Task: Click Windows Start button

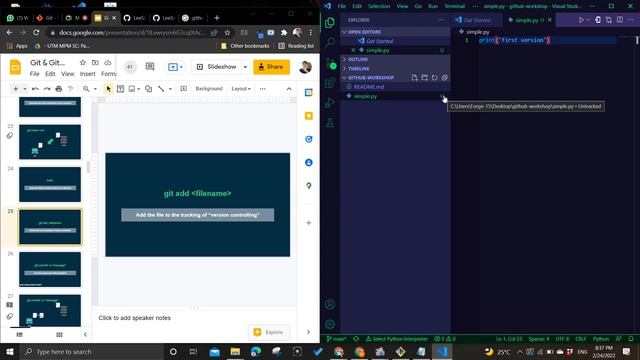Action: (10, 351)
